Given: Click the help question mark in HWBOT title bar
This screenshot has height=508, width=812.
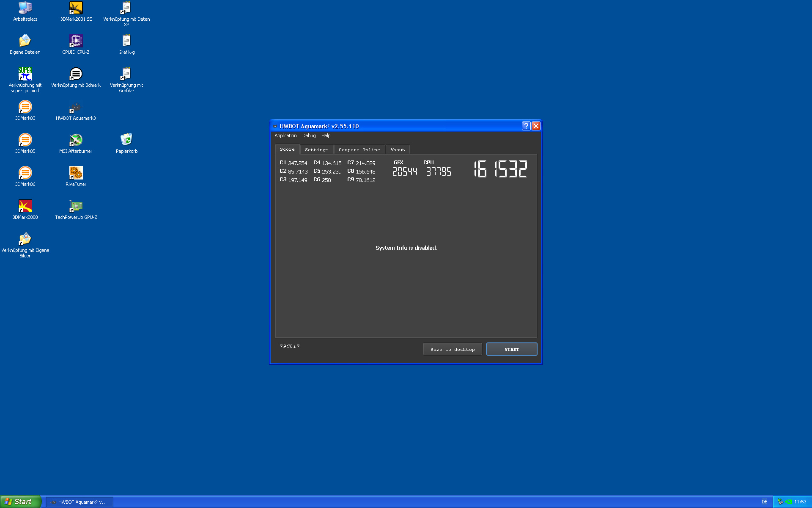Looking at the screenshot, I should pyautogui.click(x=526, y=126).
